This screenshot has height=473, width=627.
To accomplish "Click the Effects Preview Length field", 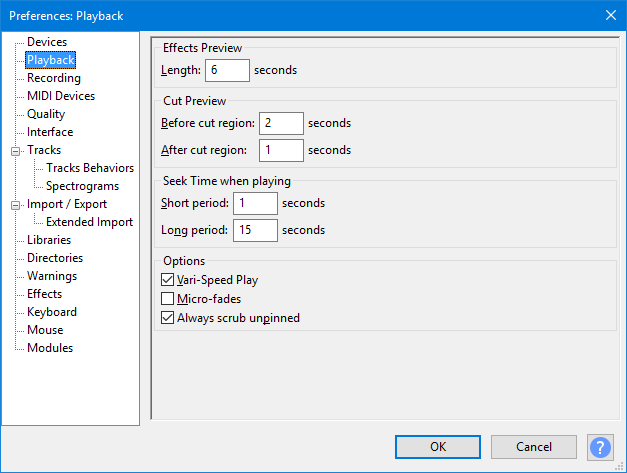I will click(228, 70).
